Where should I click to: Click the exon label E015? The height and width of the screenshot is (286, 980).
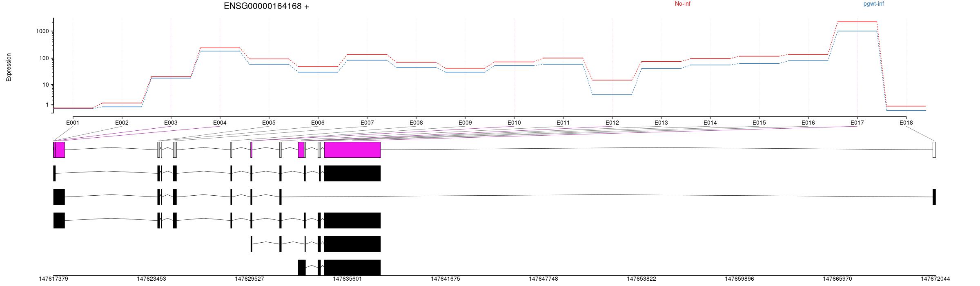click(759, 123)
